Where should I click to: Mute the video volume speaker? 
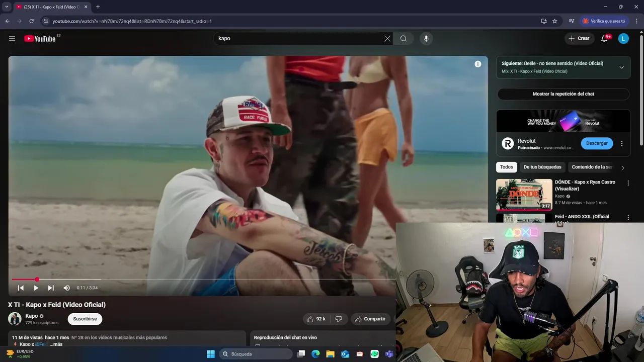(x=66, y=288)
